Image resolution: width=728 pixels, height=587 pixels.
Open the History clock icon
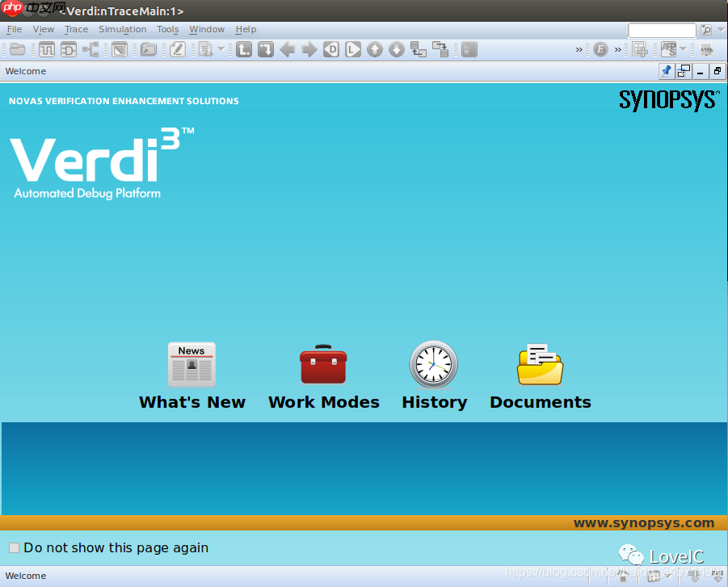click(434, 363)
